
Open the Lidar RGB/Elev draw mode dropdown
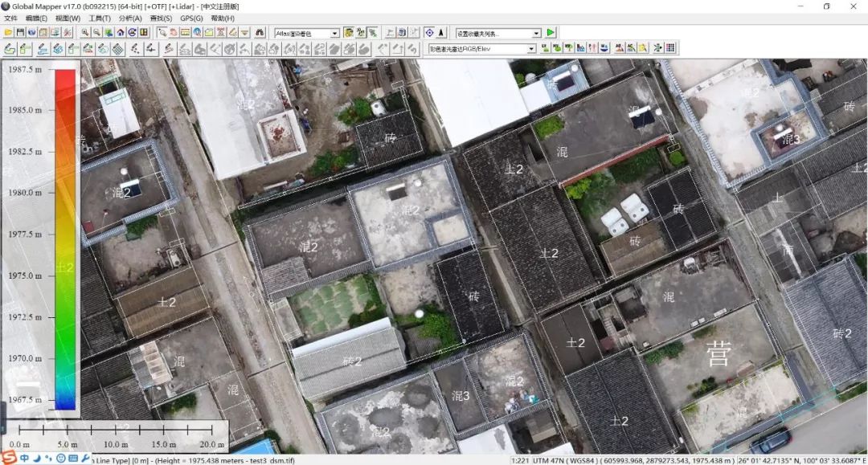pyautogui.click(x=531, y=48)
